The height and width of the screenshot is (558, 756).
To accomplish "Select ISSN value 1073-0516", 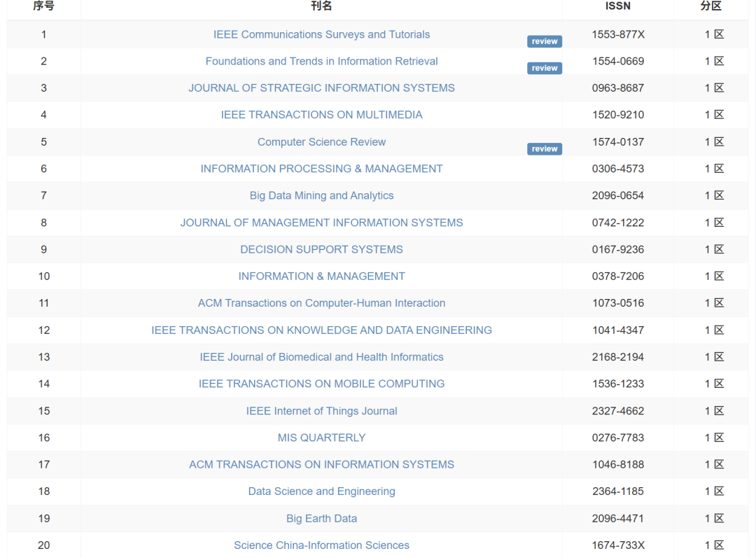I will [618, 303].
